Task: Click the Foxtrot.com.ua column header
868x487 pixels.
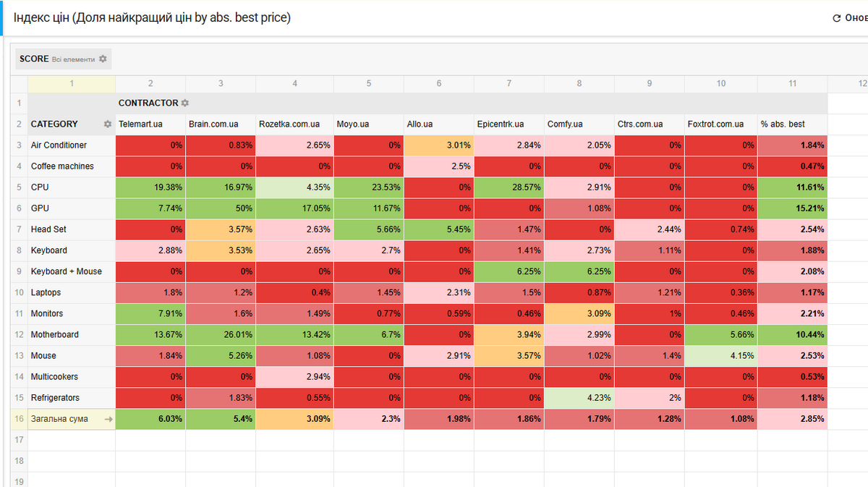Action: point(715,124)
